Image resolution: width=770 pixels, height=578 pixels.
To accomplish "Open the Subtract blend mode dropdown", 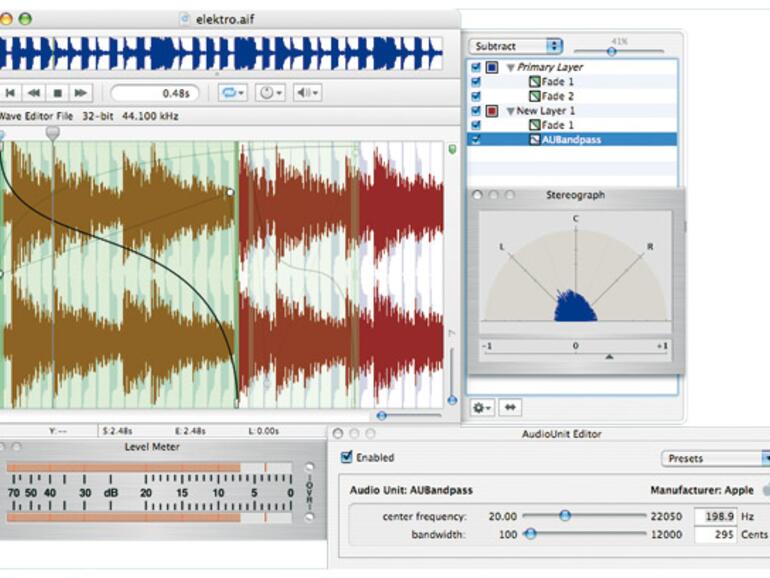I will pyautogui.click(x=515, y=46).
